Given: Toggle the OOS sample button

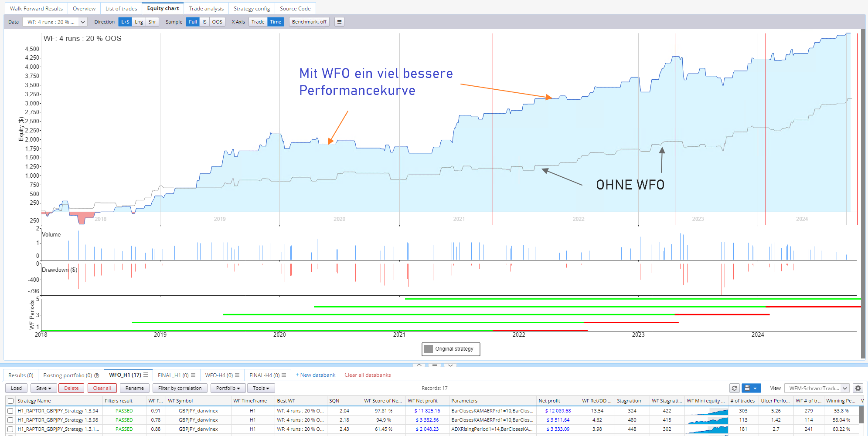Looking at the screenshot, I should (x=217, y=22).
